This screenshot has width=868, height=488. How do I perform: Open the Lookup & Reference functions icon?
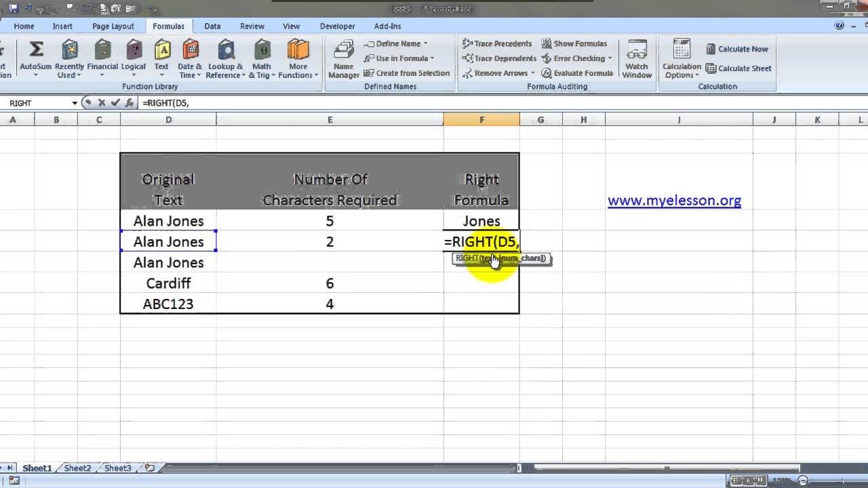pos(225,49)
